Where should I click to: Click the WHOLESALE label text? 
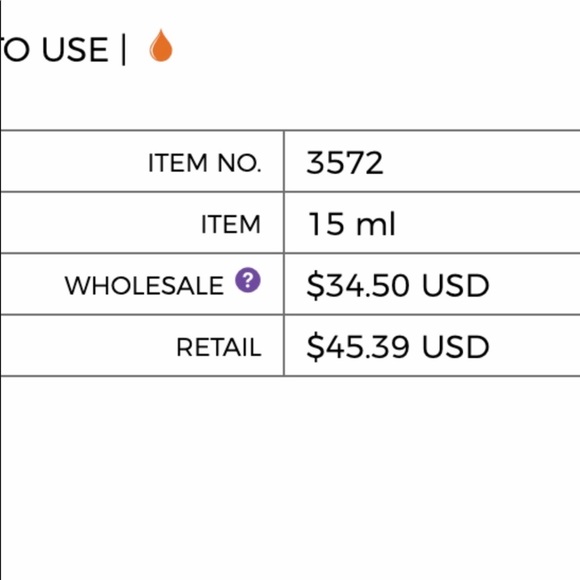144,286
